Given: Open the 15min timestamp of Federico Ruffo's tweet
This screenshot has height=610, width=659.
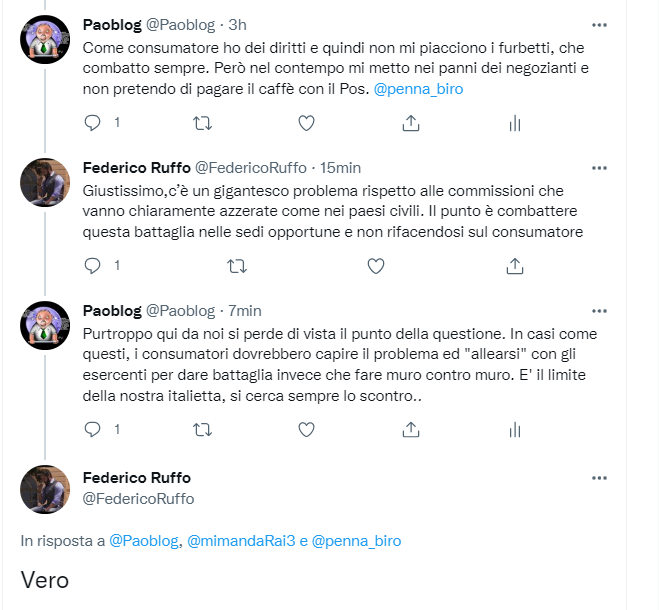Looking at the screenshot, I should click(340, 167).
